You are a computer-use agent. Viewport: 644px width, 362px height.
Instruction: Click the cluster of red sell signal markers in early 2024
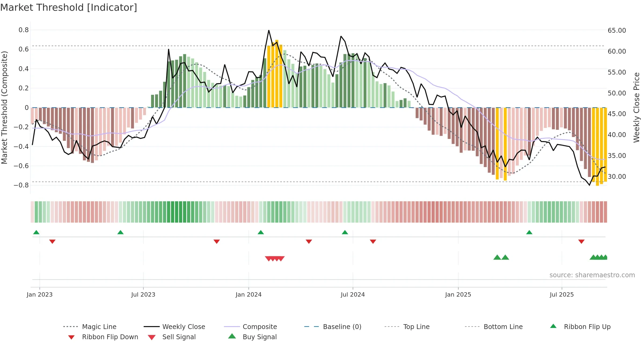click(x=275, y=258)
